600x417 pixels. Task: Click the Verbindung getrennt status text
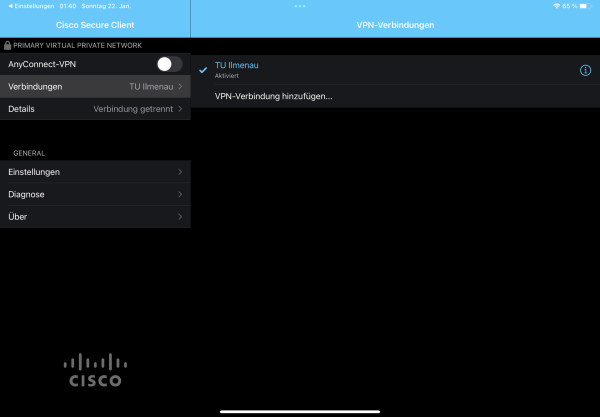133,109
